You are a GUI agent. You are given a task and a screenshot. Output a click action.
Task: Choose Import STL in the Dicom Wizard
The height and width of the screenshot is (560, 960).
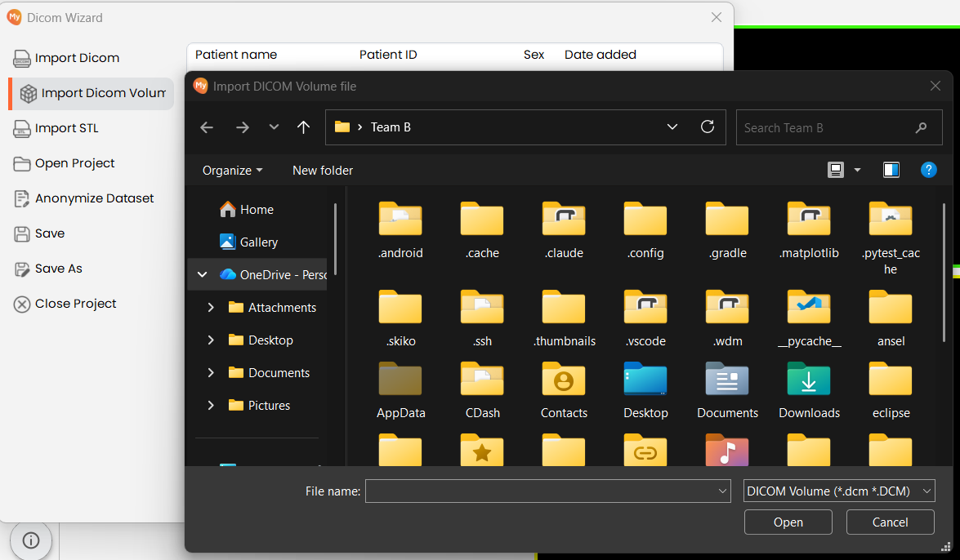tap(56, 128)
